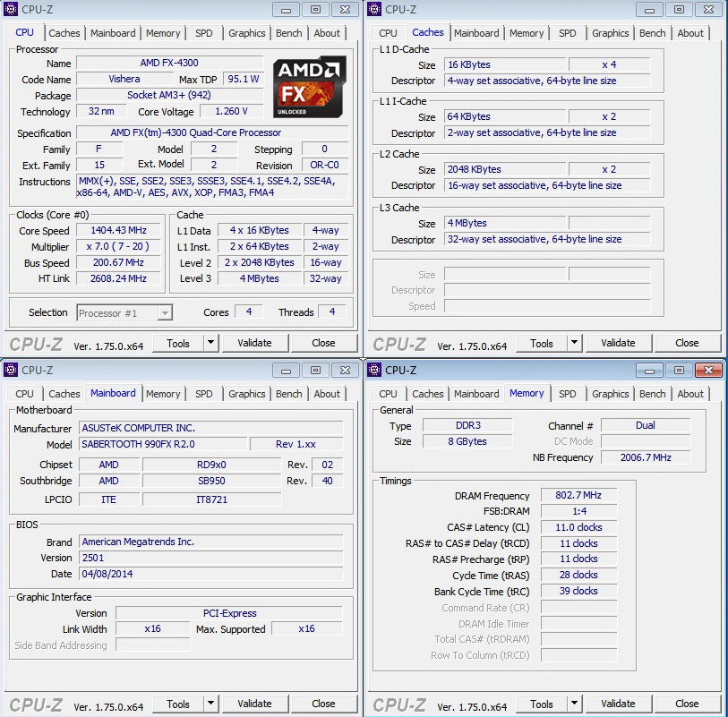Click Tools button in Memory window
Viewport: 728px width, 717px height.
coord(542,704)
